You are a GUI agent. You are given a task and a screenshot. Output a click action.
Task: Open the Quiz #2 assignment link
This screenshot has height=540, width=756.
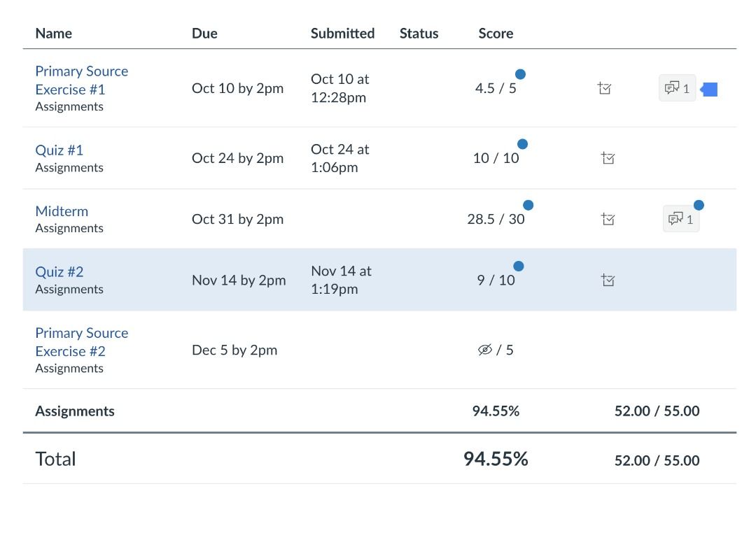click(x=59, y=272)
